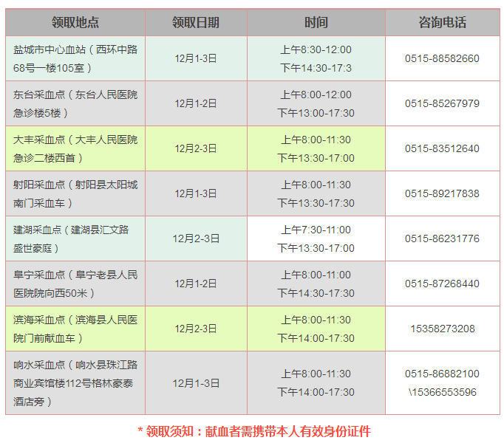The height and width of the screenshot is (443, 504).
Task: Select the 时间 column header
Action: click(x=316, y=22)
